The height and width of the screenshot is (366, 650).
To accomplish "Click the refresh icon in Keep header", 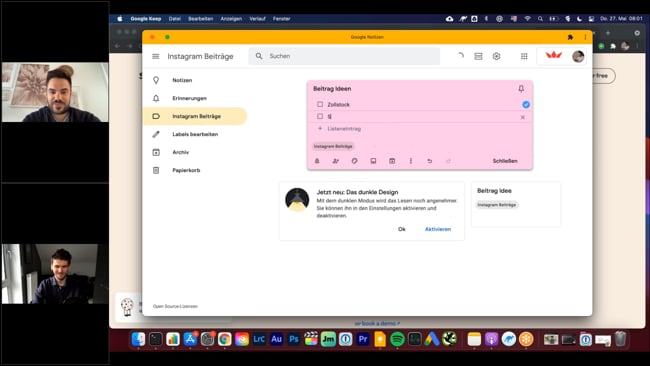I will click(x=461, y=56).
